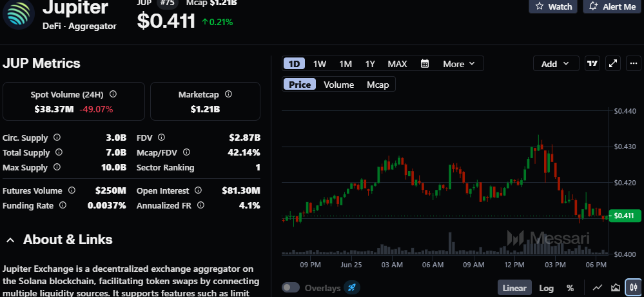
Task: Open the More timeframes dropdown
Action: click(459, 64)
